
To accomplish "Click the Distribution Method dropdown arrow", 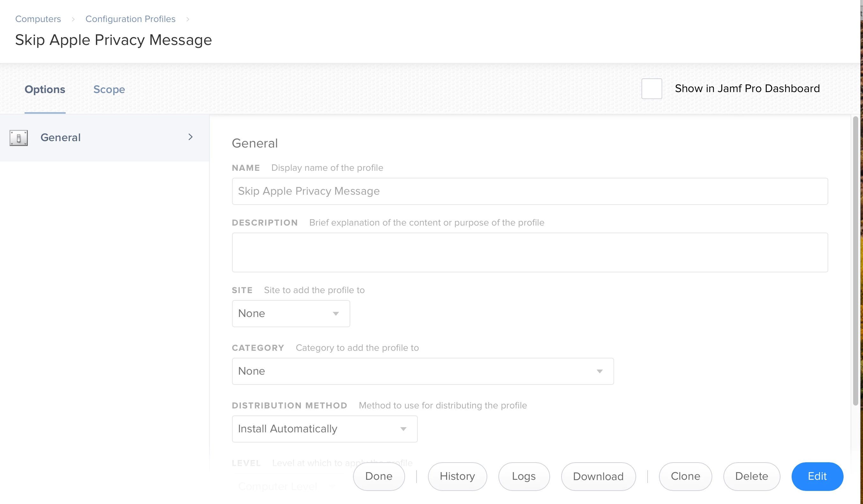I will [x=403, y=429].
